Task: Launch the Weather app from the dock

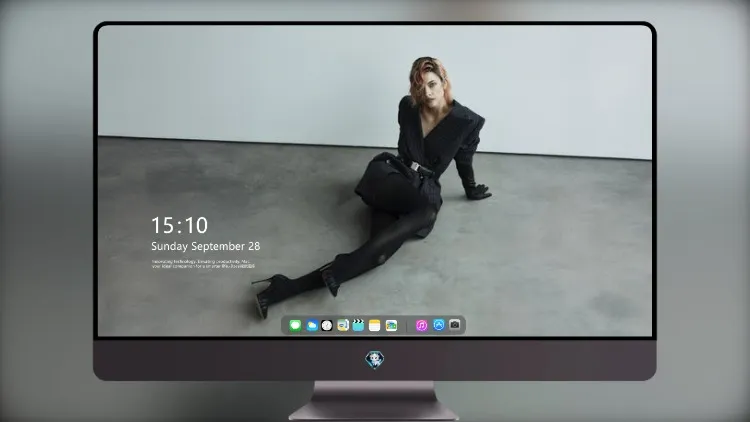Action: click(x=312, y=325)
